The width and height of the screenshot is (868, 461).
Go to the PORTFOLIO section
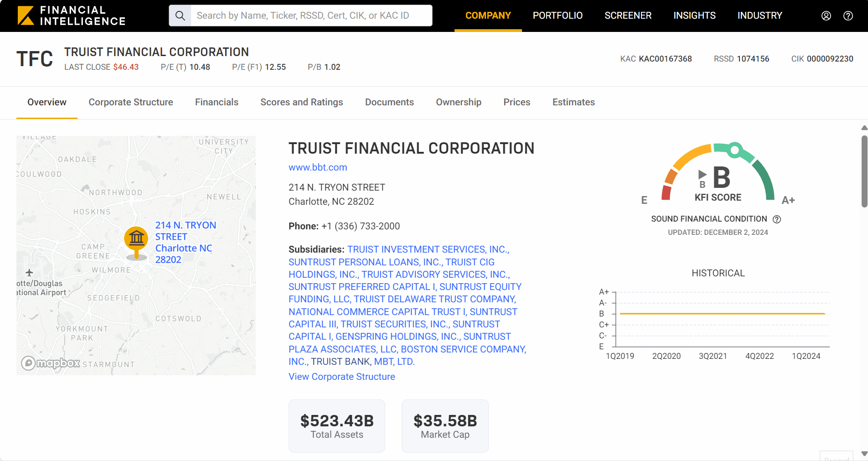click(x=558, y=16)
